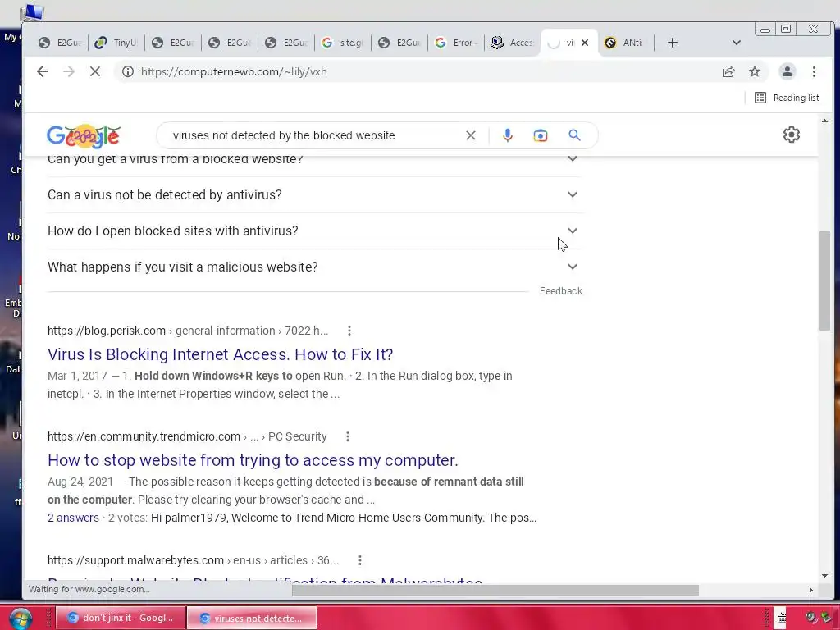Click the Google doodle logo
Image resolution: width=840 pixels, height=630 pixels.
tap(84, 135)
